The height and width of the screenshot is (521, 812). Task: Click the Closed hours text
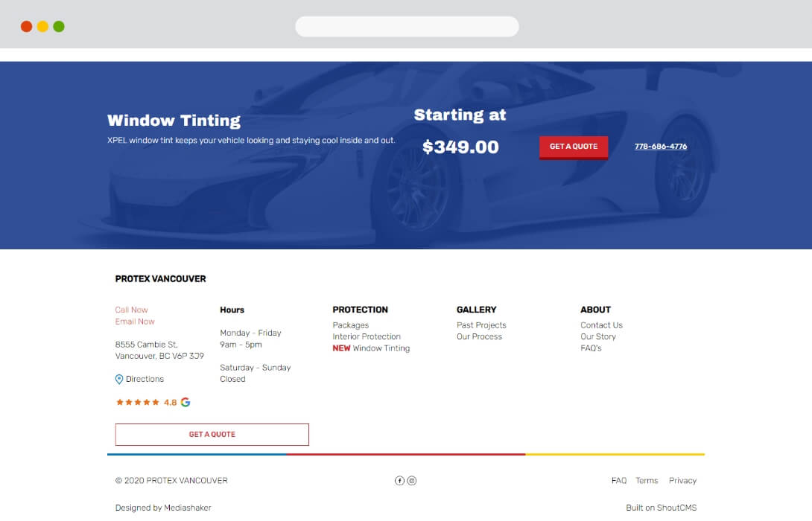click(232, 379)
